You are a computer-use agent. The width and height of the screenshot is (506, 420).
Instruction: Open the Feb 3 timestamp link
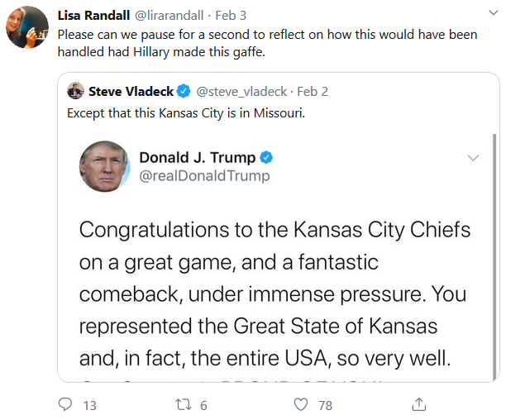point(231,15)
